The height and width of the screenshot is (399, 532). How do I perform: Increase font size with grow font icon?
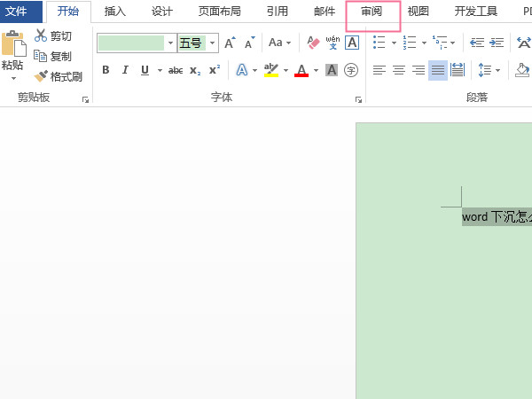tap(230, 43)
